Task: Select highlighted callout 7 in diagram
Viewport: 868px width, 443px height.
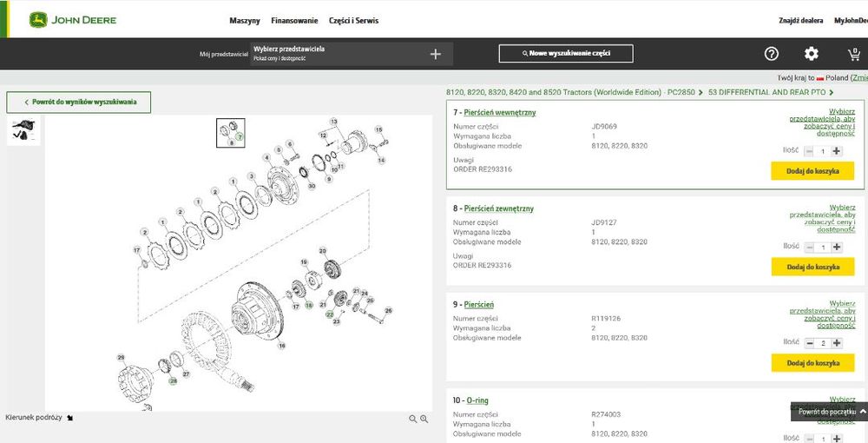Action: pyautogui.click(x=240, y=136)
